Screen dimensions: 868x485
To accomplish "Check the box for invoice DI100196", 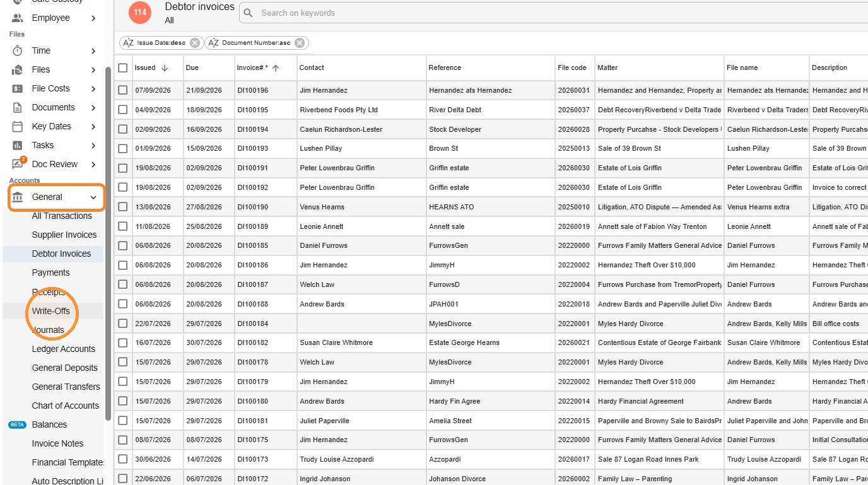I will click(123, 90).
